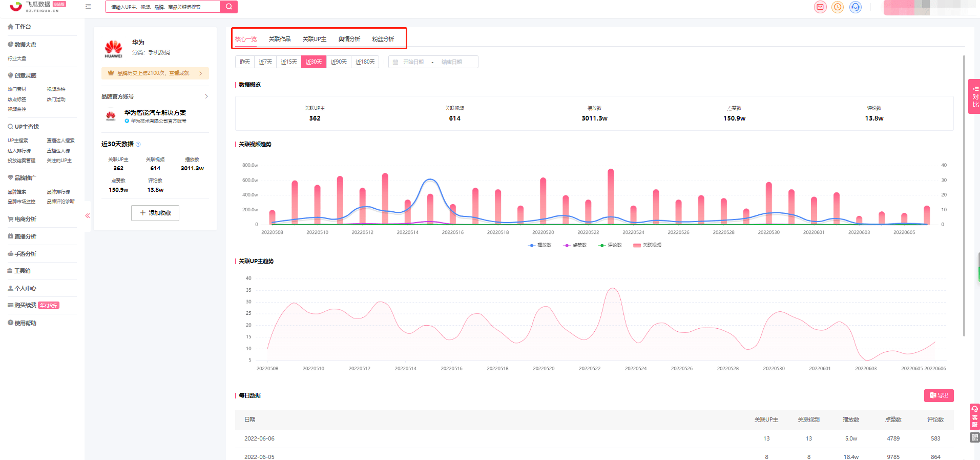The height and width of the screenshot is (460, 980).
Task: Collapse the sidebar via the hamburger icon
Action: click(88, 7)
